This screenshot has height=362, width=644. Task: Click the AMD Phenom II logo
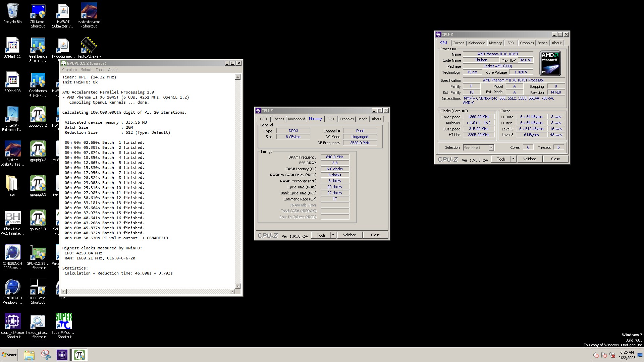[550, 63]
